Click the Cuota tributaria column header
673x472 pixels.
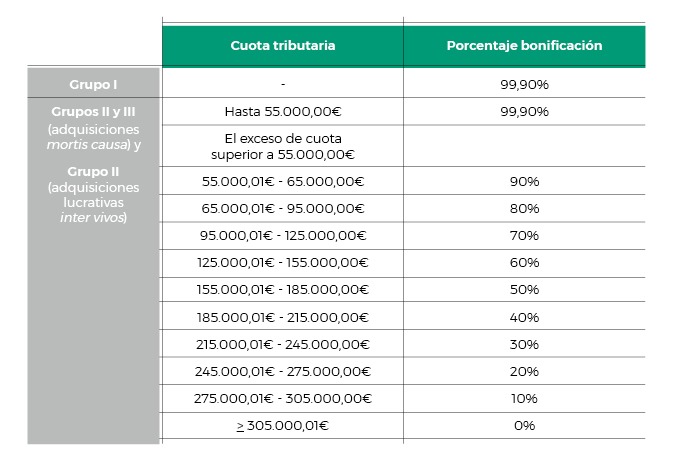pyautogui.click(x=282, y=46)
